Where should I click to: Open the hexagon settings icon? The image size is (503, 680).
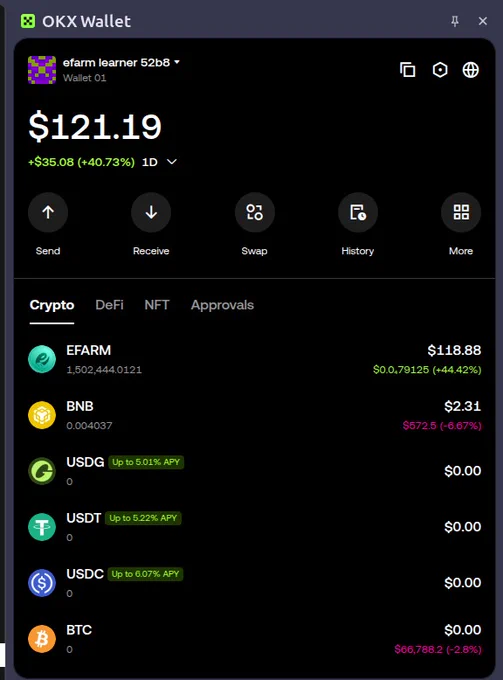coord(440,70)
